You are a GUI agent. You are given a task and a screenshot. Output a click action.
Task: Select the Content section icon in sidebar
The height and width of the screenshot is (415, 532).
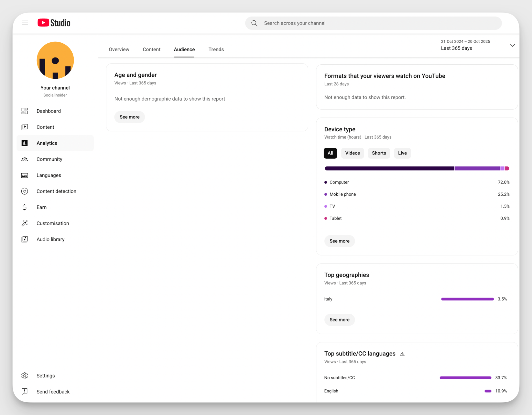24,127
